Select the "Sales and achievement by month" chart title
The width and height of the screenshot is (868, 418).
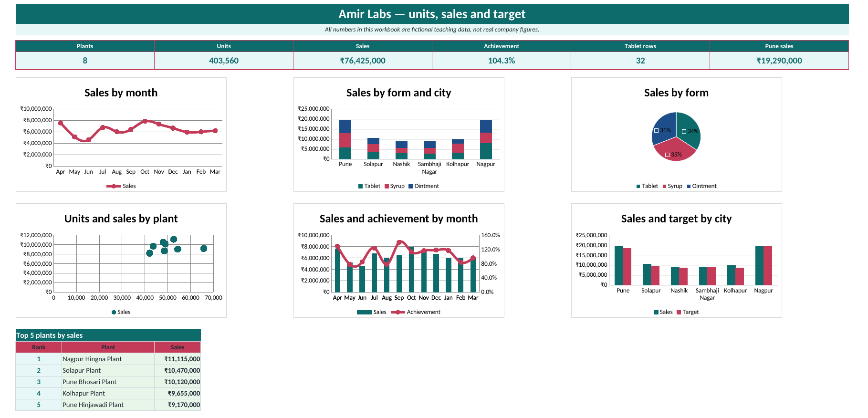[x=399, y=219]
